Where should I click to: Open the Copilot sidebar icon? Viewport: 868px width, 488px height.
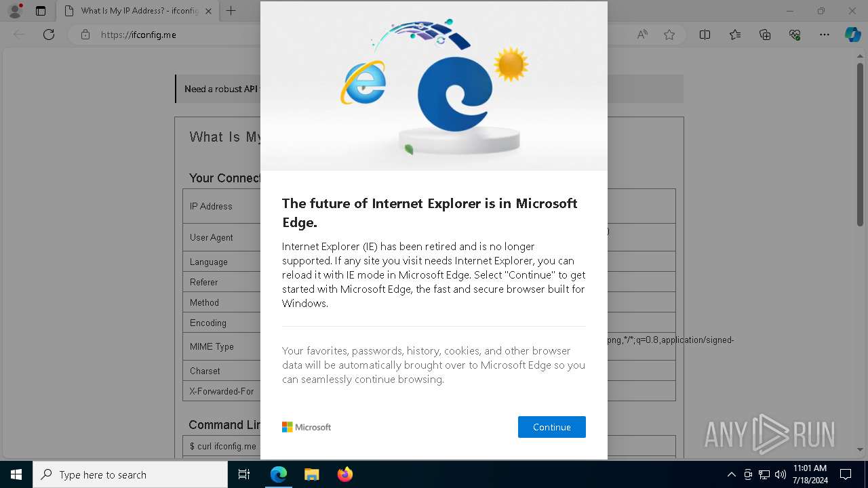click(x=852, y=35)
